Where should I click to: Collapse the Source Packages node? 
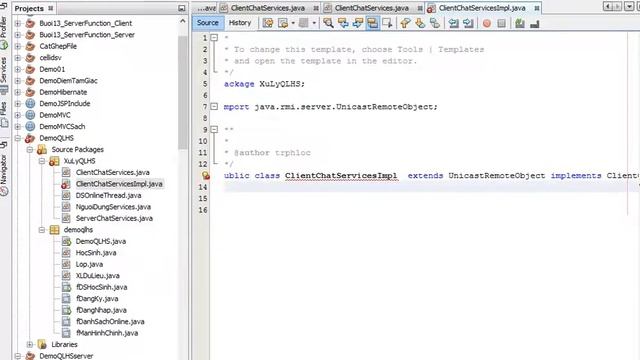30,149
